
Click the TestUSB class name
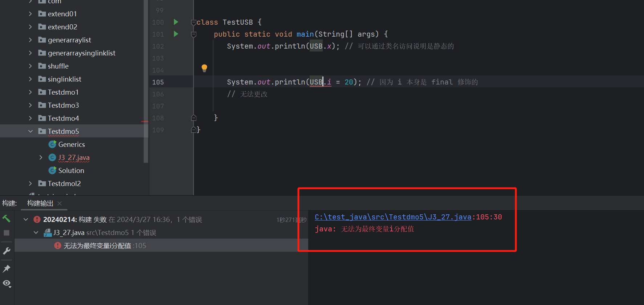237,22
